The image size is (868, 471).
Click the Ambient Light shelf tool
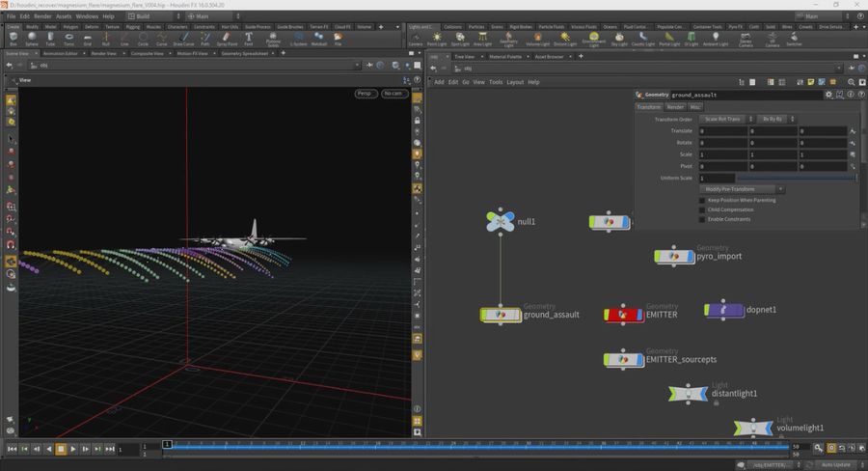point(715,39)
